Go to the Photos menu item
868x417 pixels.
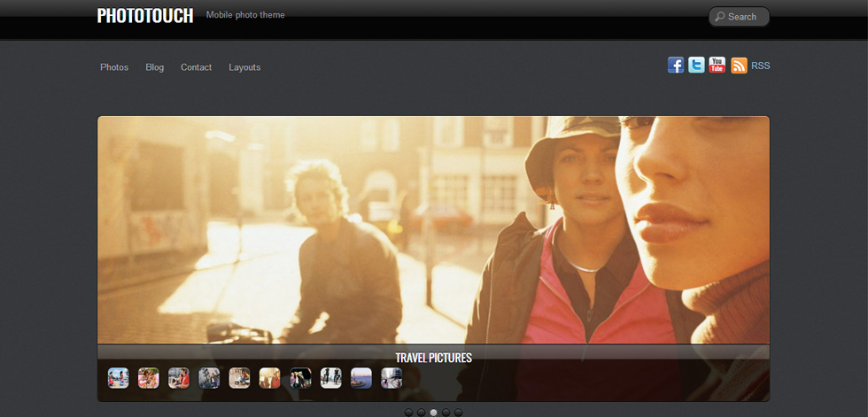(114, 67)
